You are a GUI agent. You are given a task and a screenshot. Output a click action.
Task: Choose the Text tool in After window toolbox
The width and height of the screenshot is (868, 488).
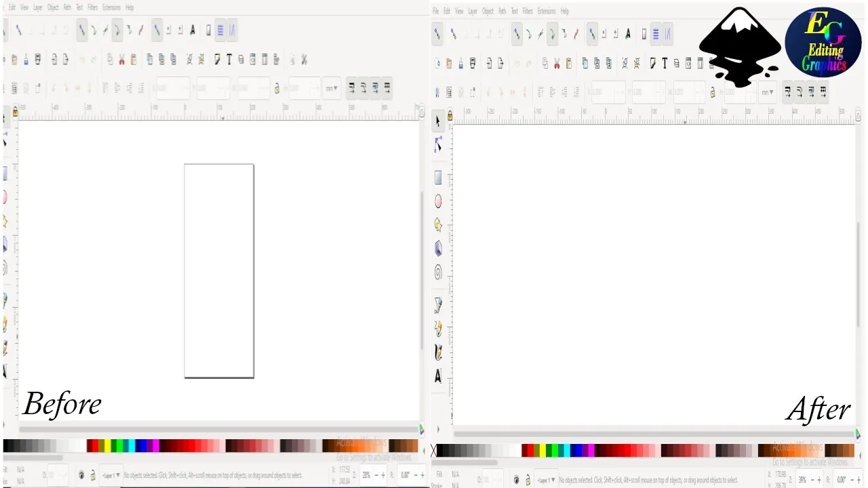click(438, 375)
